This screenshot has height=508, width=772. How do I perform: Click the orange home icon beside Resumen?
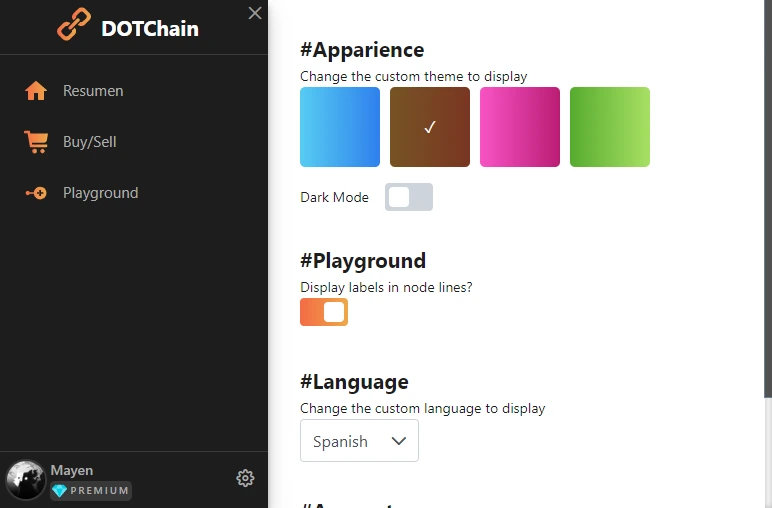coord(36,91)
